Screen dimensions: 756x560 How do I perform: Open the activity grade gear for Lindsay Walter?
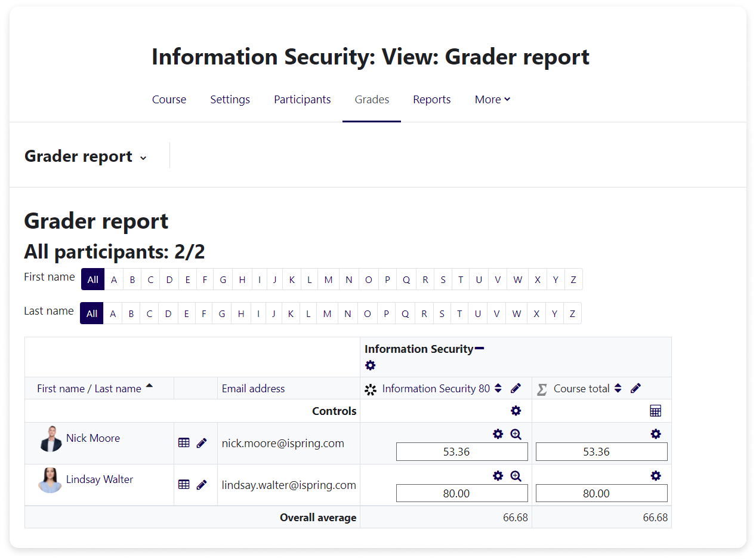pos(498,476)
